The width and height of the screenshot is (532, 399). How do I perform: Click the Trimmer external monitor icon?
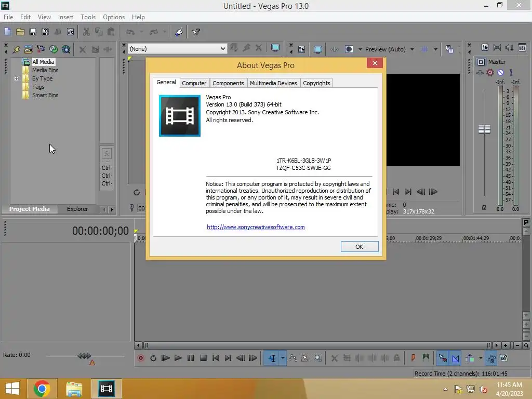tap(275, 48)
